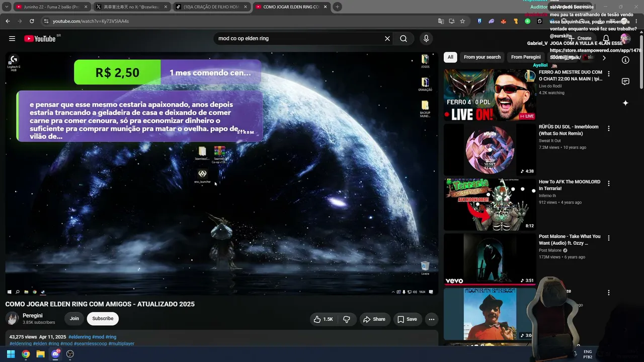Reload the current page
This screenshot has width=644, height=362.
pos(32,21)
